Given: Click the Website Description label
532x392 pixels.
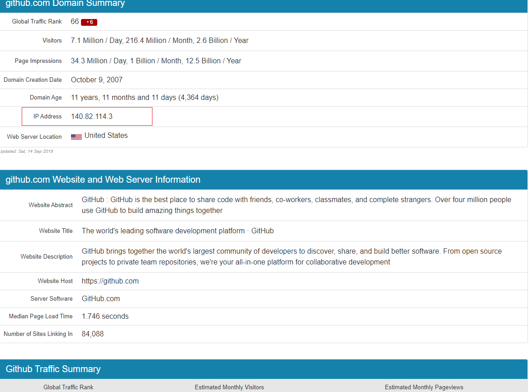Looking at the screenshot, I should pyautogui.click(x=47, y=256).
